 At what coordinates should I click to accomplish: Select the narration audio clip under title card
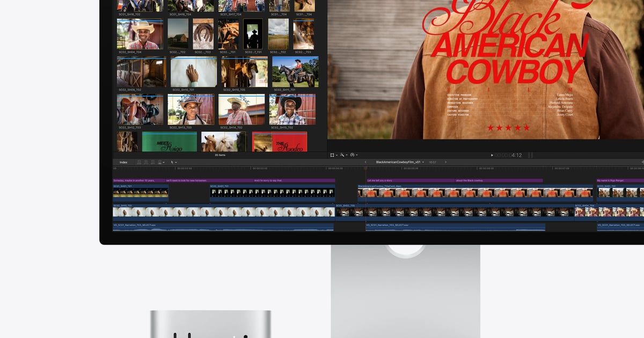tap(455, 227)
